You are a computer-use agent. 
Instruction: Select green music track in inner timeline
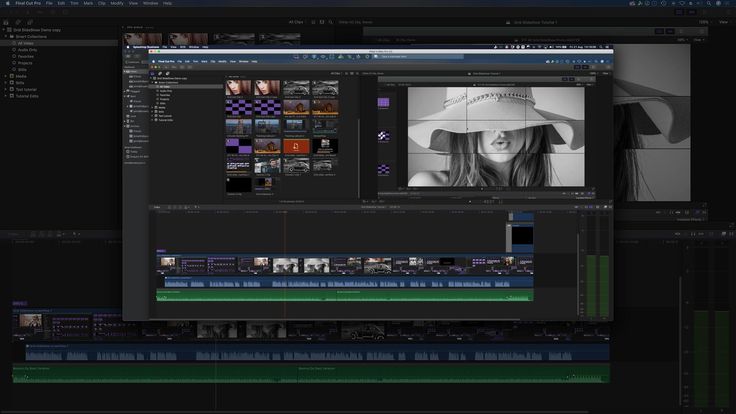(x=345, y=295)
